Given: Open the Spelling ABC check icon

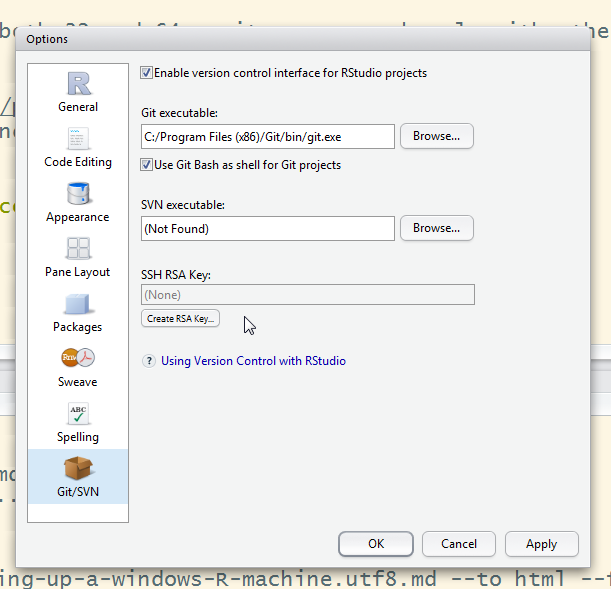Looking at the screenshot, I should [x=78, y=413].
